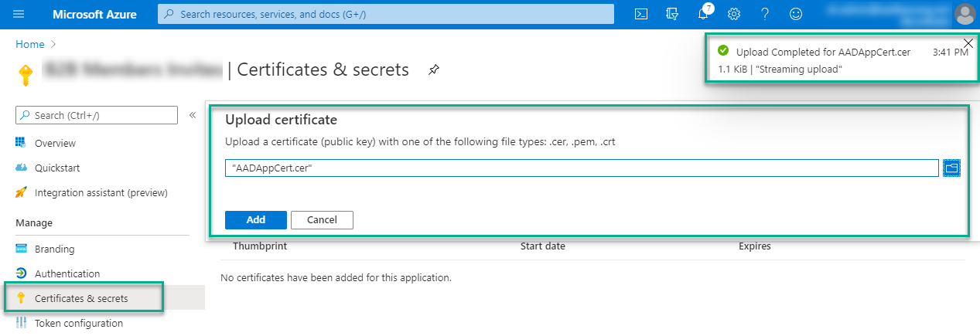Select Integration assistant (preview)
The height and width of the screenshot is (336, 980).
point(101,192)
